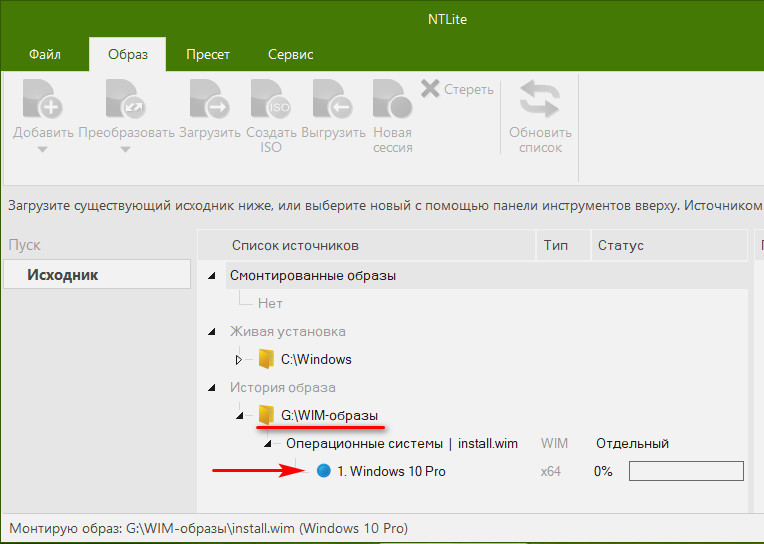Open the dropdown arrow under Добавить

click(x=42, y=150)
